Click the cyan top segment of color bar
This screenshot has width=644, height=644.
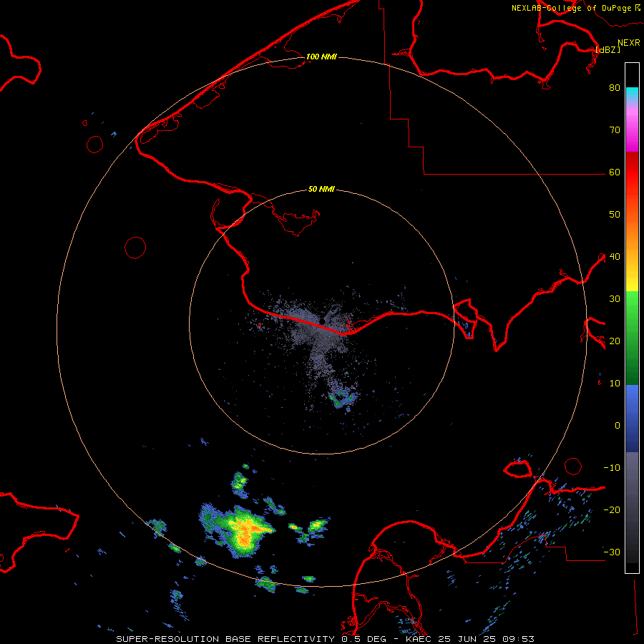tap(632, 94)
